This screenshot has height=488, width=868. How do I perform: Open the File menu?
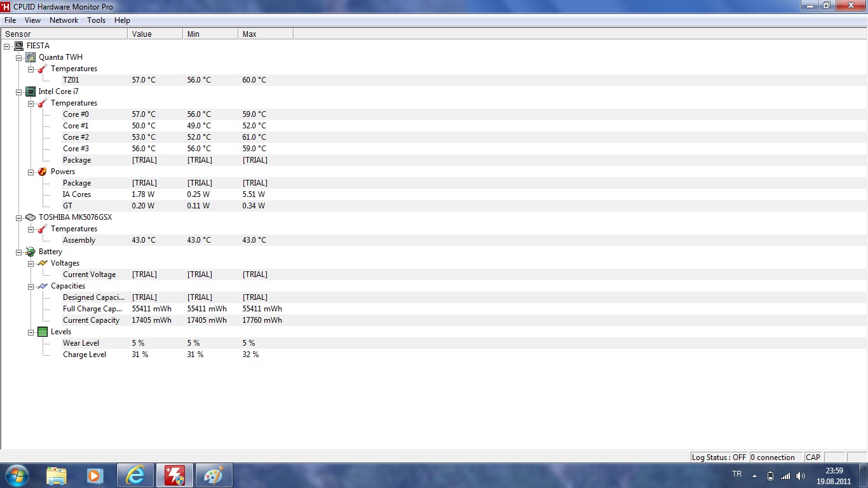coord(10,20)
